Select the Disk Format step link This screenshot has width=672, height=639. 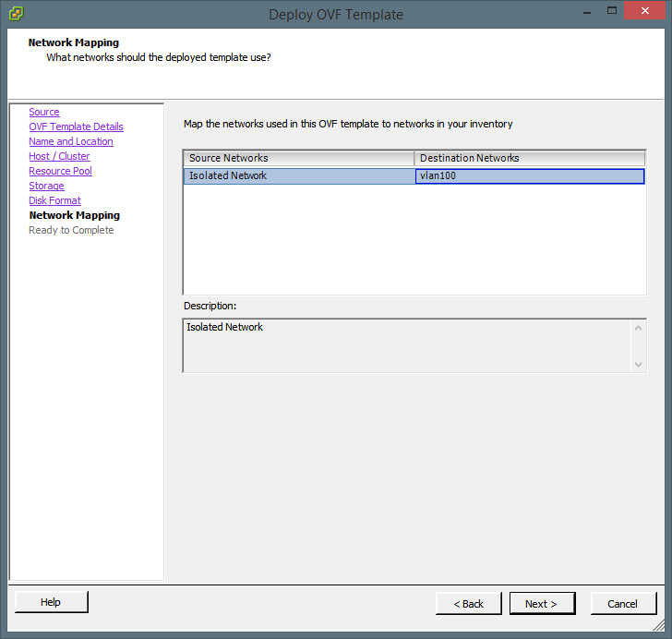pyautogui.click(x=54, y=200)
